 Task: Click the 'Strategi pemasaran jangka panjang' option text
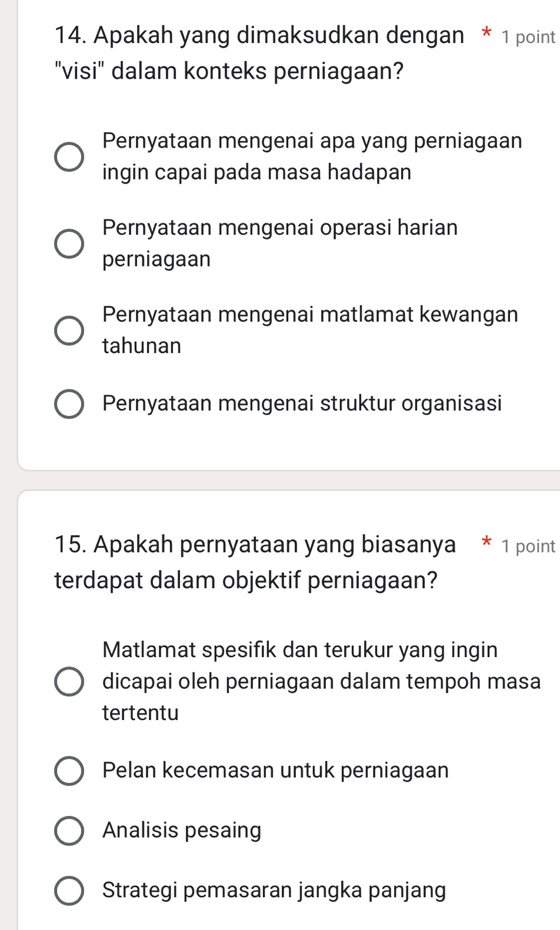tap(274, 890)
